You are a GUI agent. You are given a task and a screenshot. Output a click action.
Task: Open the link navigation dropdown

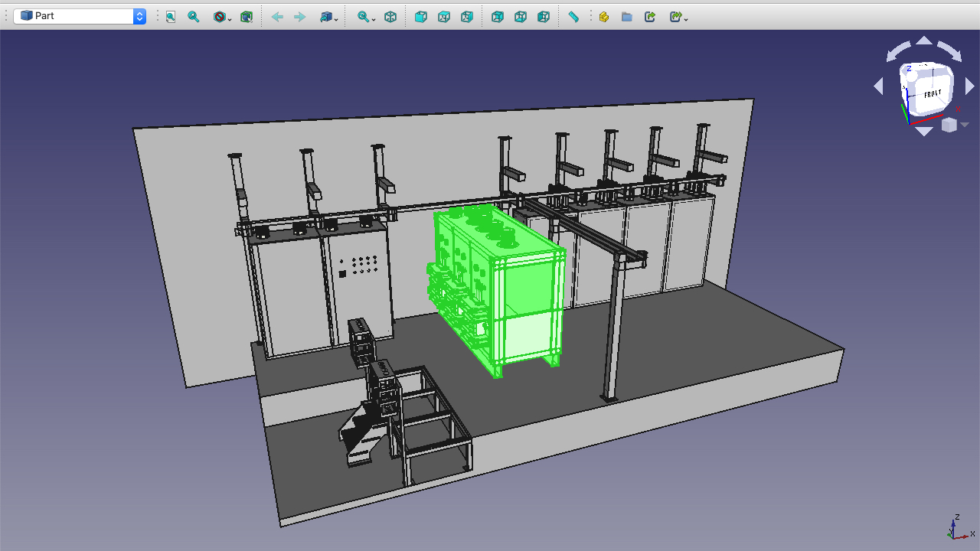[x=329, y=16]
